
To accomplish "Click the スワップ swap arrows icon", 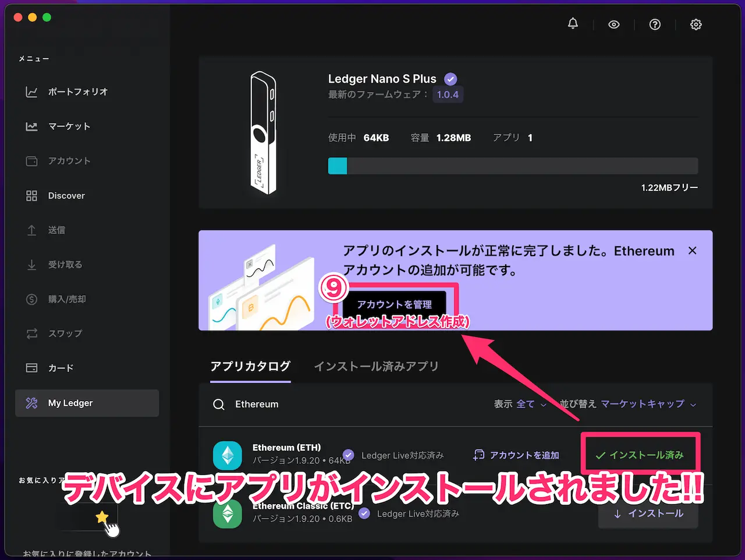I will (x=31, y=334).
